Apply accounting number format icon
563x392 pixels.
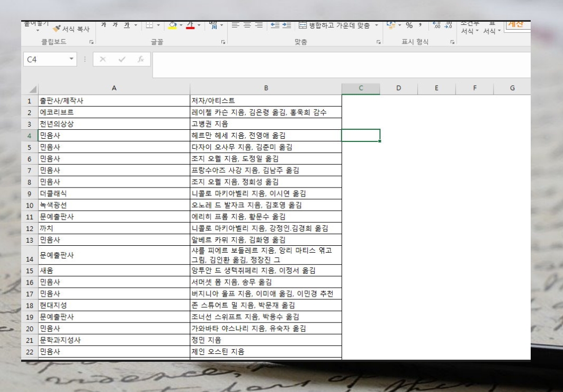[x=391, y=25]
